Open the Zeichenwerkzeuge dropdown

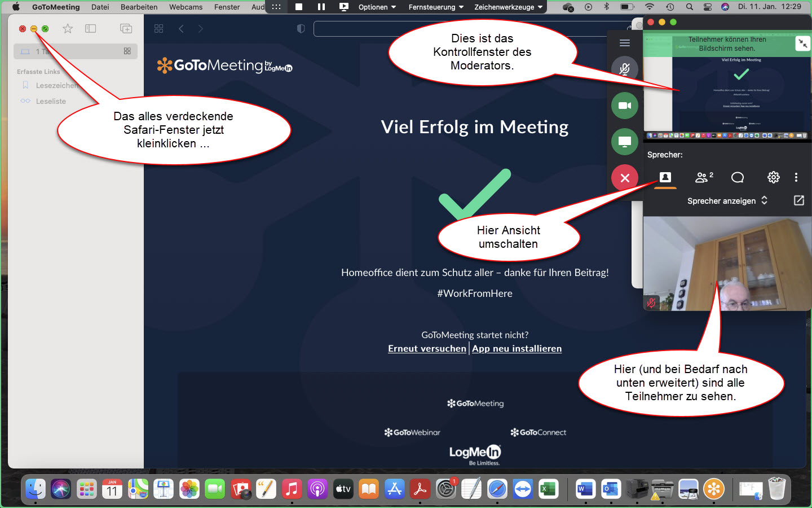(509, 7)
